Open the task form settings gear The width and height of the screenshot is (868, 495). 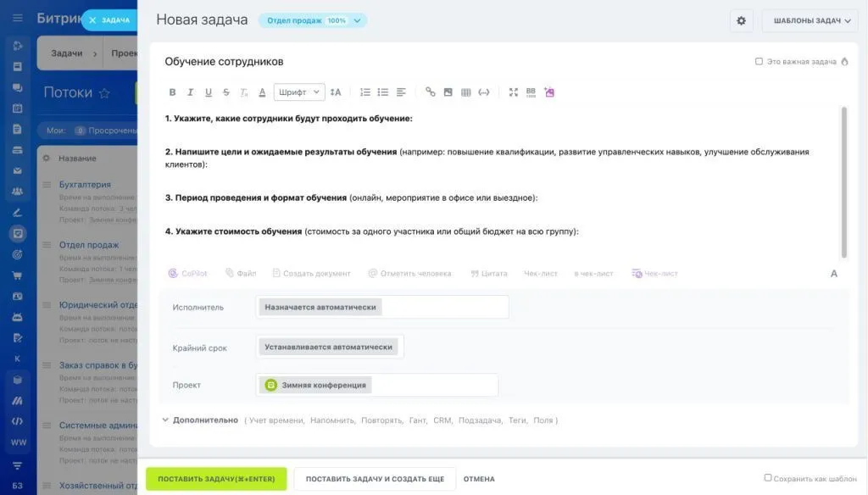click(741, 20)
